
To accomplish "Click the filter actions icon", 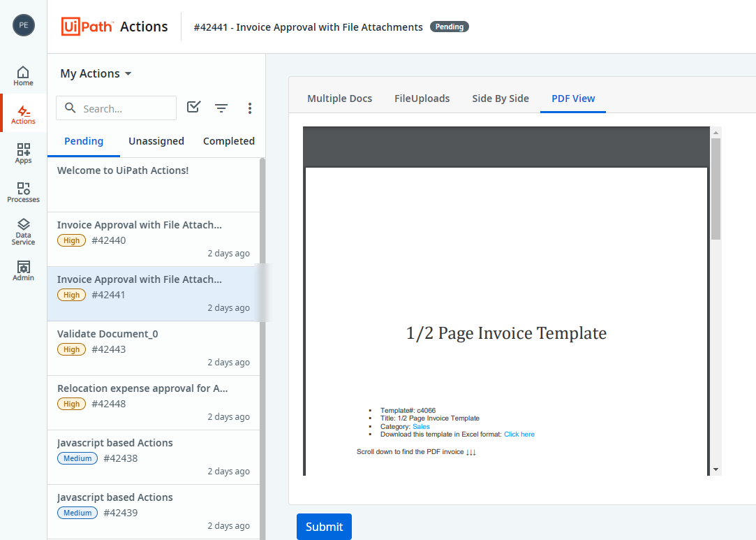I will (221, 108).
